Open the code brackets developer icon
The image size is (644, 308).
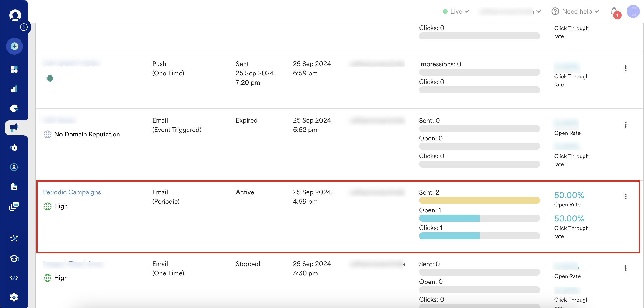coord(14,277)
